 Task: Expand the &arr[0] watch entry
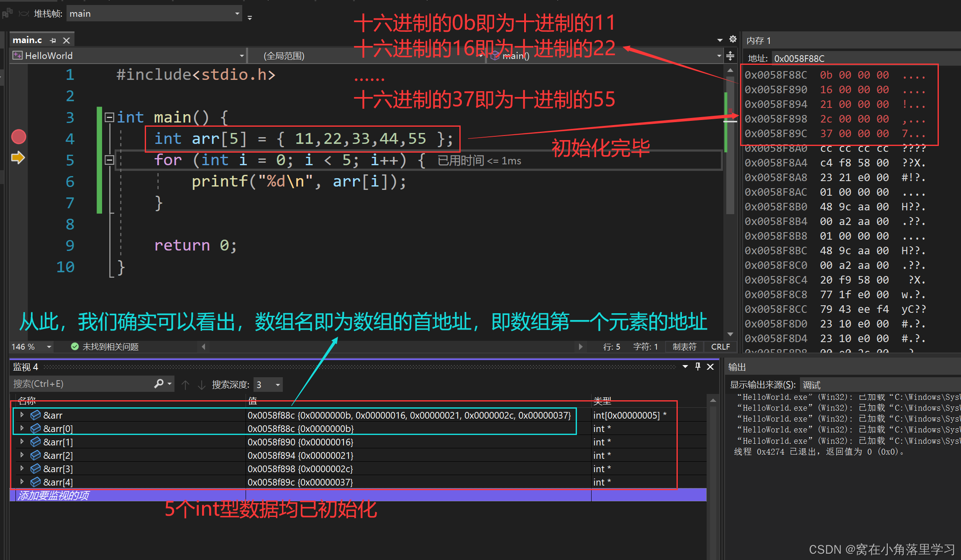tap(22, 428)
